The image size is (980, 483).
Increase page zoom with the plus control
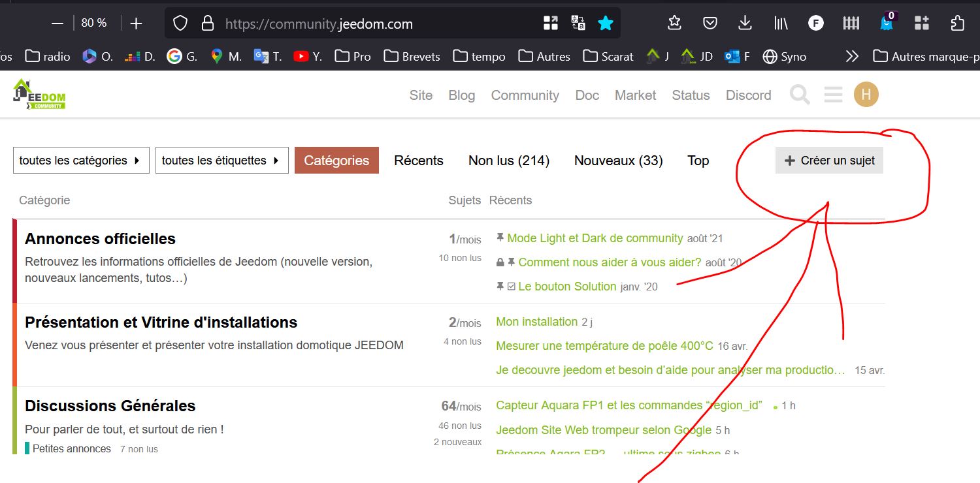[135, 22]
